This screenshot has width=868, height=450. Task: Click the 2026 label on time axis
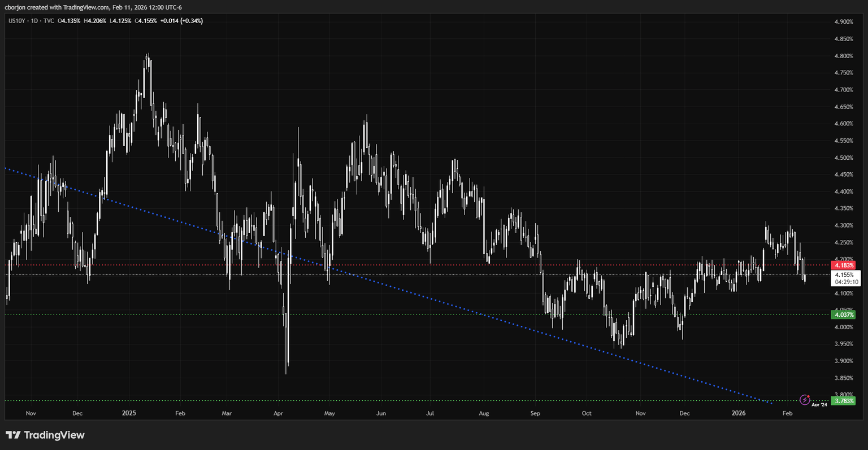(x=739, y=413)
